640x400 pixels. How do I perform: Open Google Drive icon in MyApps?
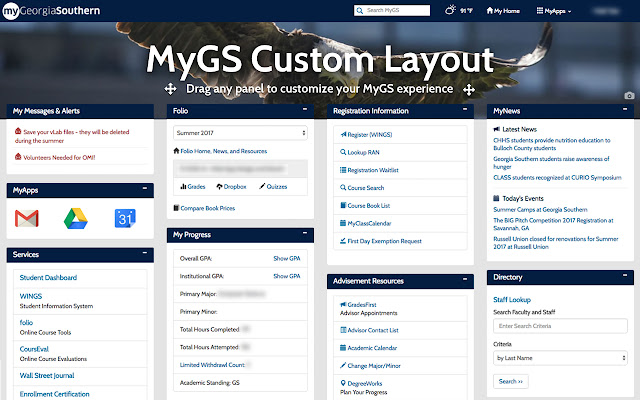76,218
